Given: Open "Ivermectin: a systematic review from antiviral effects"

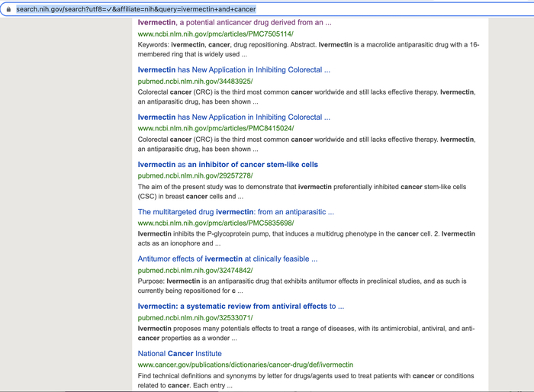Looking at the screenshot, I should [x=240, y=307].
